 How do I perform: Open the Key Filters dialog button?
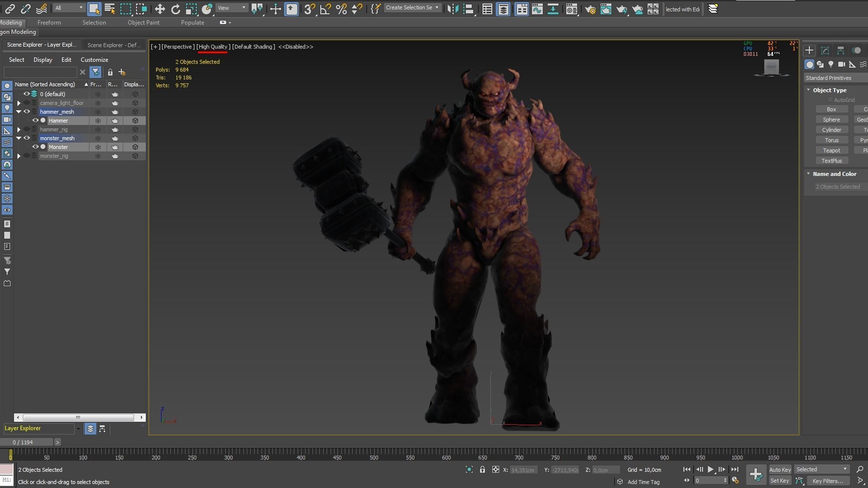point(827,481)
